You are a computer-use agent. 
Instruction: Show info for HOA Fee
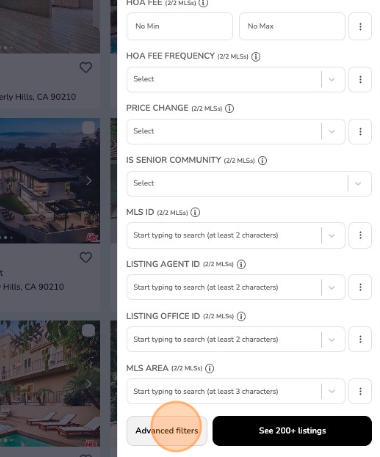pyautogui.click(x=203, y=3)
